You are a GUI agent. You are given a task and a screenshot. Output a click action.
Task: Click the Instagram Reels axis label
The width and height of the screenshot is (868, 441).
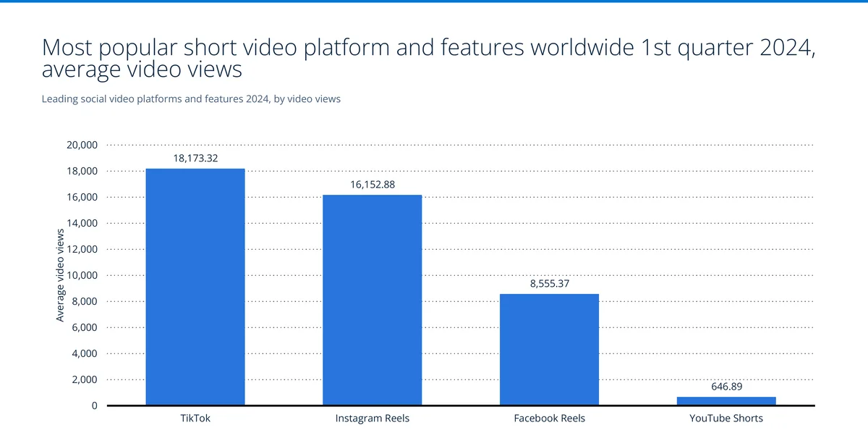pos(372,419)
